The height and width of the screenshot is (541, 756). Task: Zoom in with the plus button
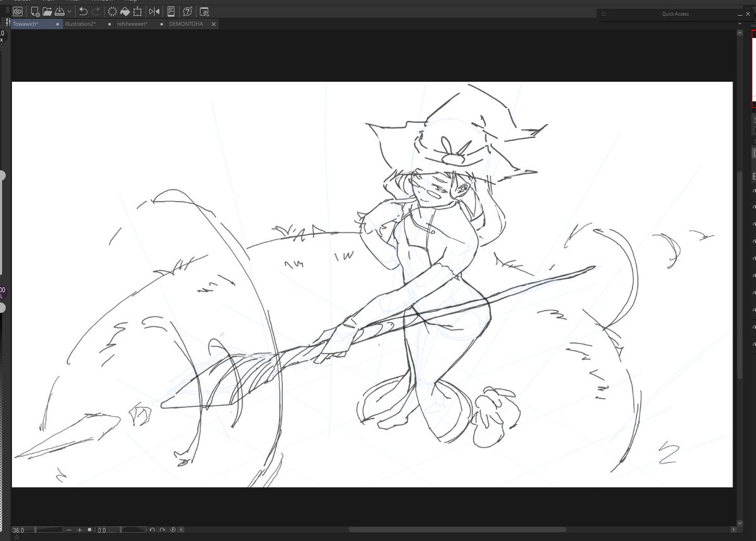pyautogui.click(x=79, y=530)
